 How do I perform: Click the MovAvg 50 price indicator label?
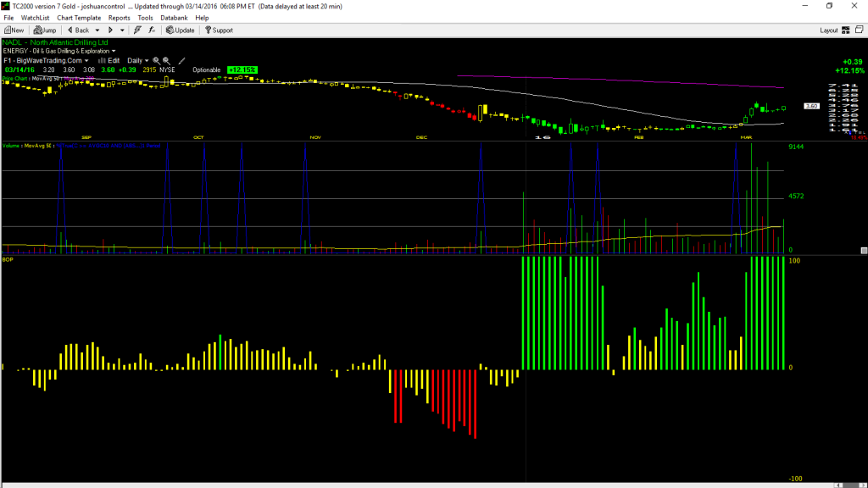coord(46,79)
